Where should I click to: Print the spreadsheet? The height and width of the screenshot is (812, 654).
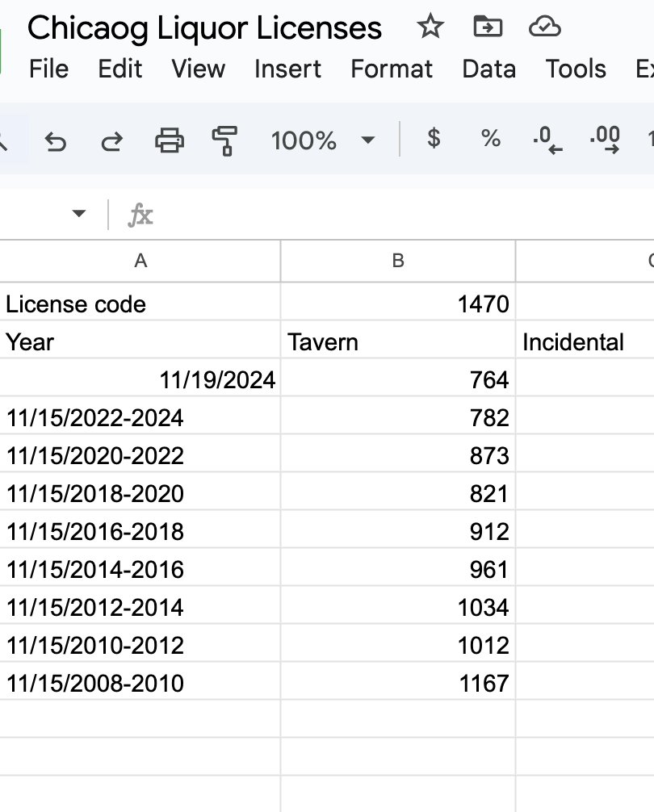click(x=170, y=140)
